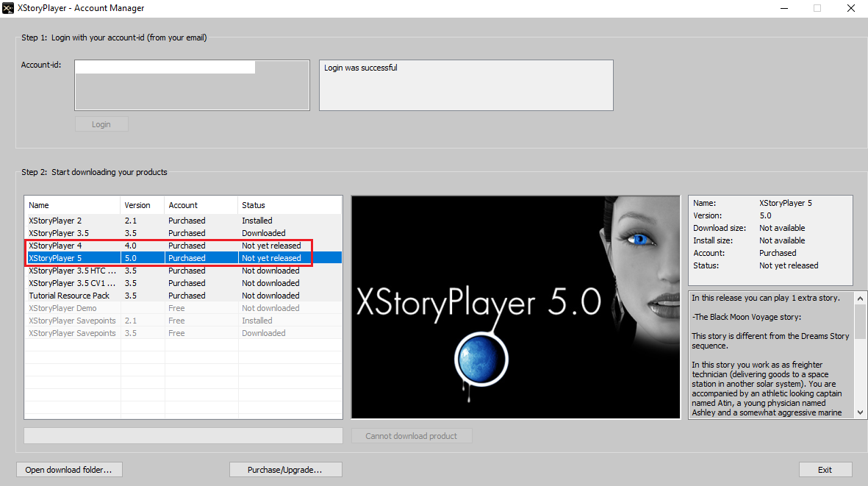The width and height of the screenshot is (868, 486).
Task: Select the XStoryPlayer 3.5 CV1 row
Action: pyautogui.click(x=183, y=283)
